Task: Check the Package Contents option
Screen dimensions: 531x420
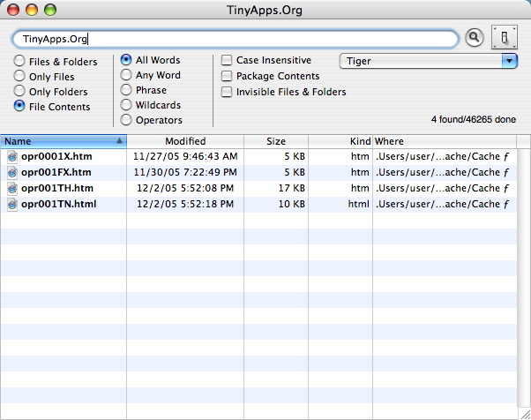Action: coord(228,77)
